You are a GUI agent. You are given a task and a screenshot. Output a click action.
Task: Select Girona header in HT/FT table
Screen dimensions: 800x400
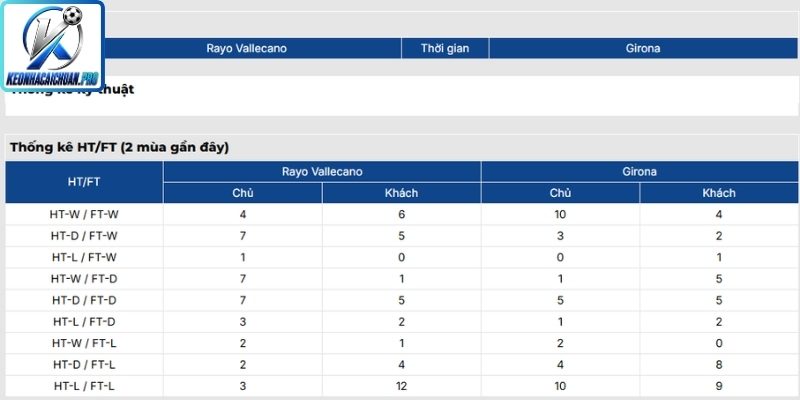(640, 172)
